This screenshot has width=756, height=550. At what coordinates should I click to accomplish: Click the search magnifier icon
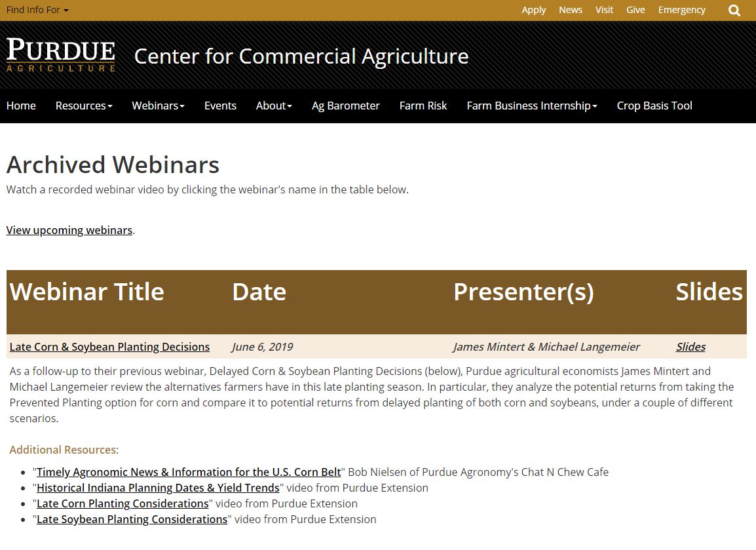click(734, 10)
